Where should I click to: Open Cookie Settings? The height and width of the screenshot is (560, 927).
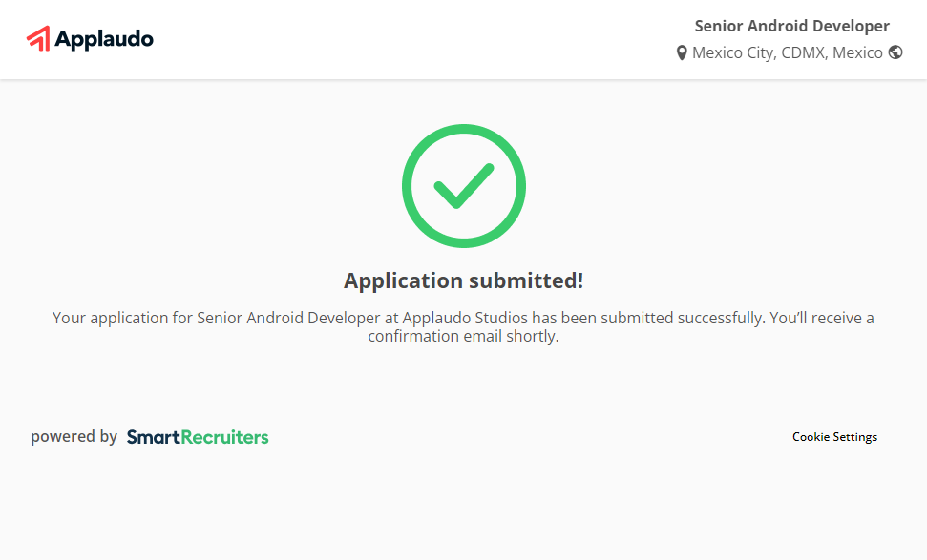tap(834, 437)
